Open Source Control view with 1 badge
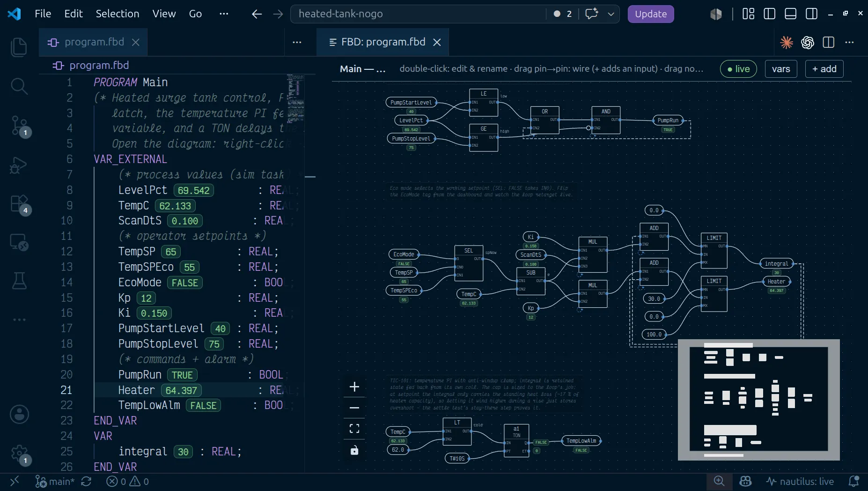868x491 pixels. pyautogui.click(x=19, y=126)
